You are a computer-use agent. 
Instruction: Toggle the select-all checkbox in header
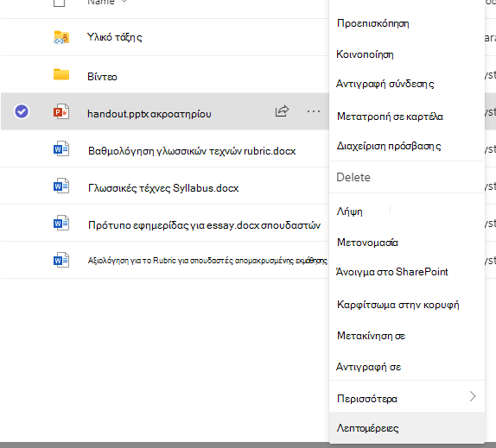(x=59, y=3)
